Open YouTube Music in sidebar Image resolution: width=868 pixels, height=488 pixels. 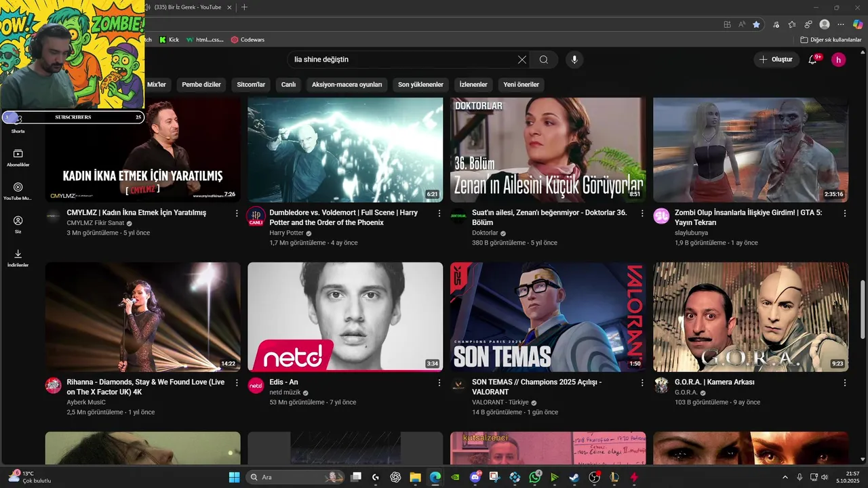coord(18,191)
